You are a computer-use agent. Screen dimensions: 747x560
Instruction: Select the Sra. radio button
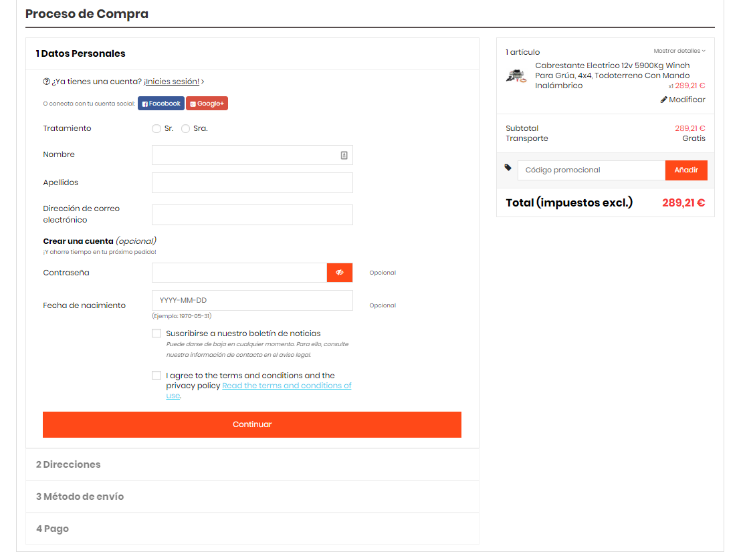pyautogui.click(x=185, y=128)
